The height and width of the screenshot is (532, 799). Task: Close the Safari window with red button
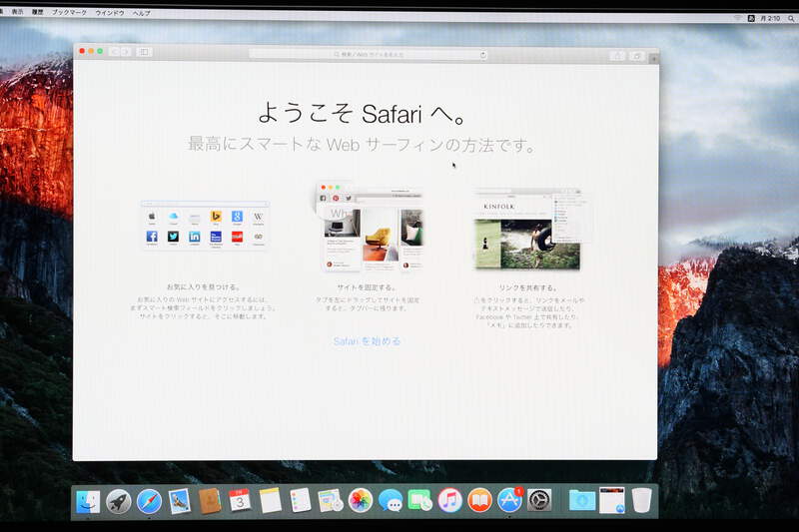tap(82, 51)
